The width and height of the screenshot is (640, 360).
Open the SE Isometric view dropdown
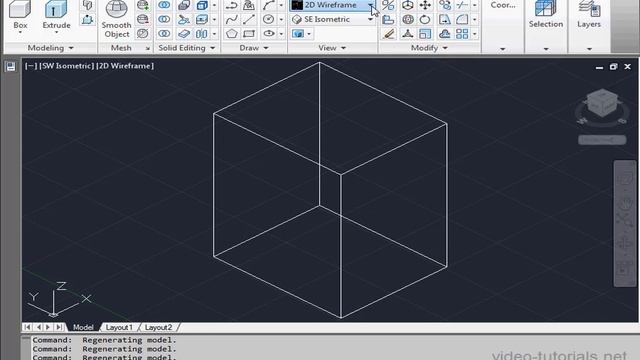(333, 19)
